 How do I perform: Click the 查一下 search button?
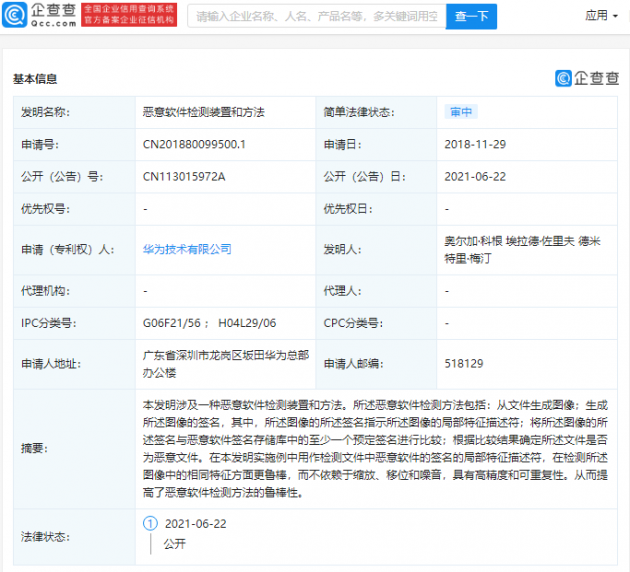pos(471,16)
